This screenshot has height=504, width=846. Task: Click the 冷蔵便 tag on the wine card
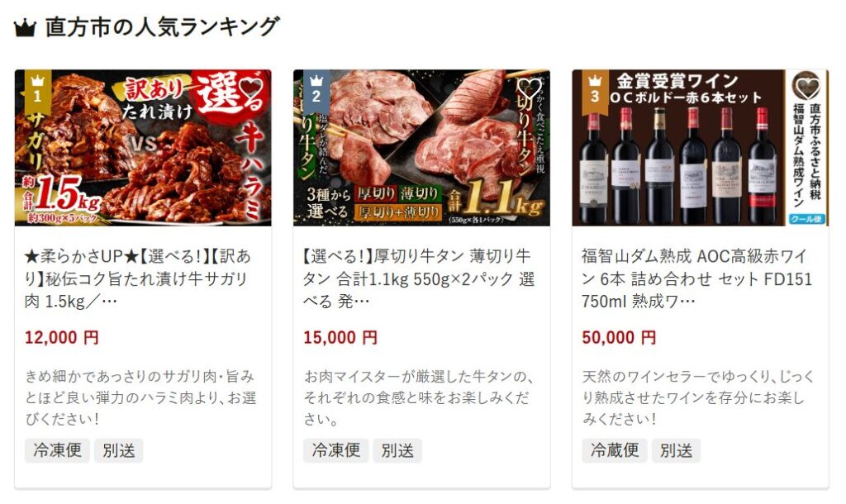tap(615, 450)
